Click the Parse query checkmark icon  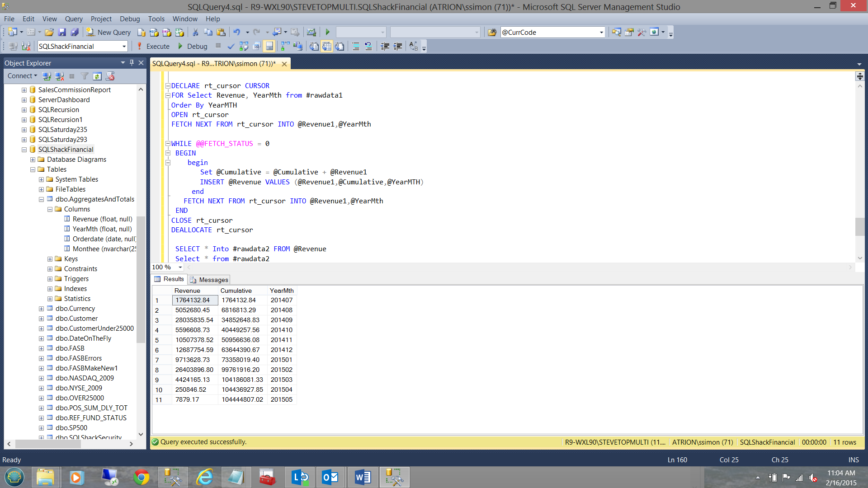click(231, 46)
